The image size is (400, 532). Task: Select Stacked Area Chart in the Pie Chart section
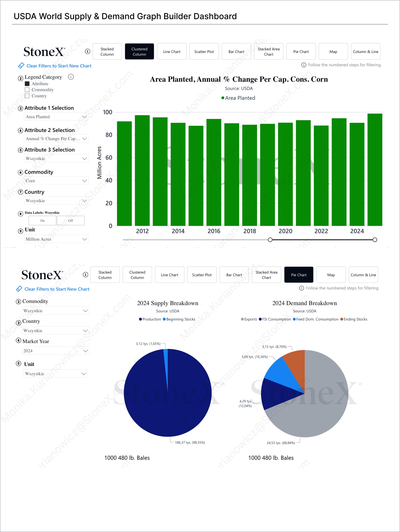266,275
